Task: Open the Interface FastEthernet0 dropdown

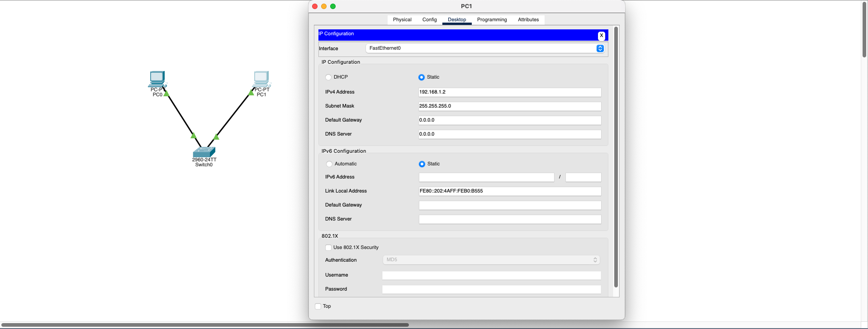Action: pyautogui.click(x=485, y=48)
